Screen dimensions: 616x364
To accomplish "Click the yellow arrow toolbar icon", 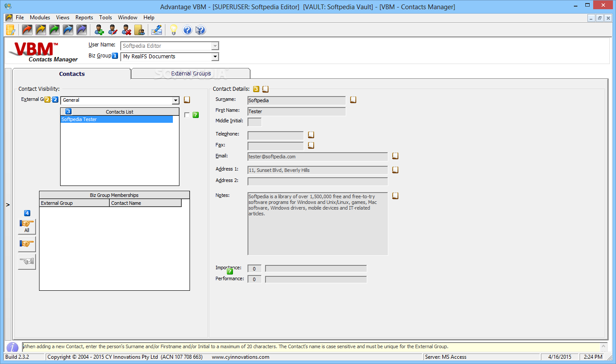I will [x=41, y=30].
